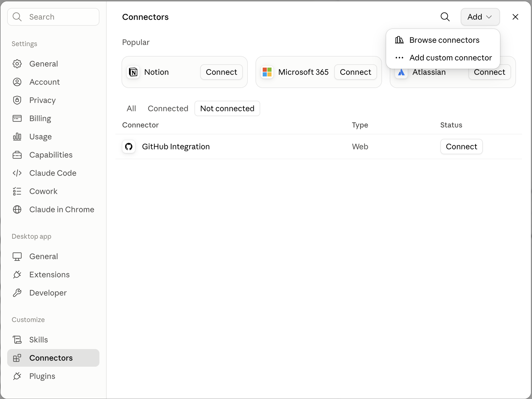Click the GitHub logo icon
The width and height of the screenshot is (532, 399).
129,147
